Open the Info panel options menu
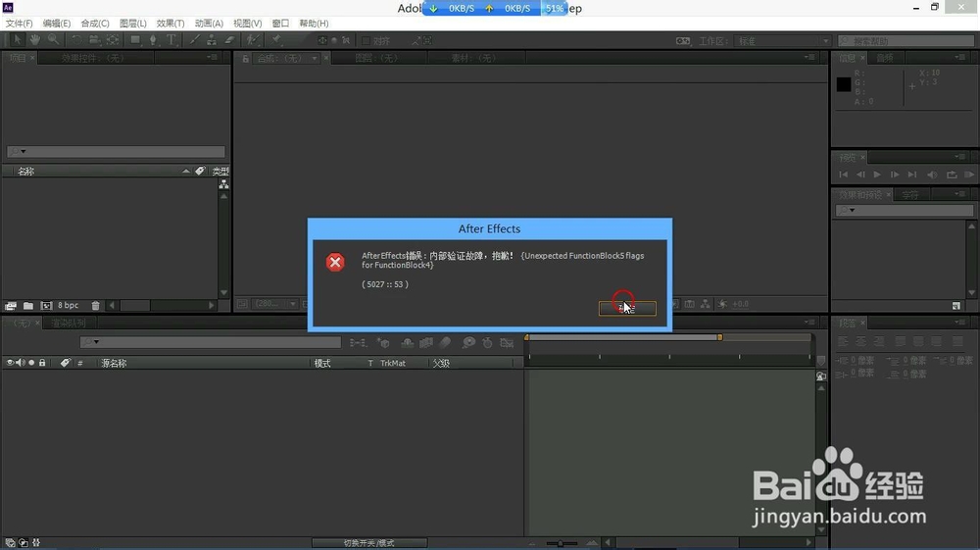 point(960,58)
